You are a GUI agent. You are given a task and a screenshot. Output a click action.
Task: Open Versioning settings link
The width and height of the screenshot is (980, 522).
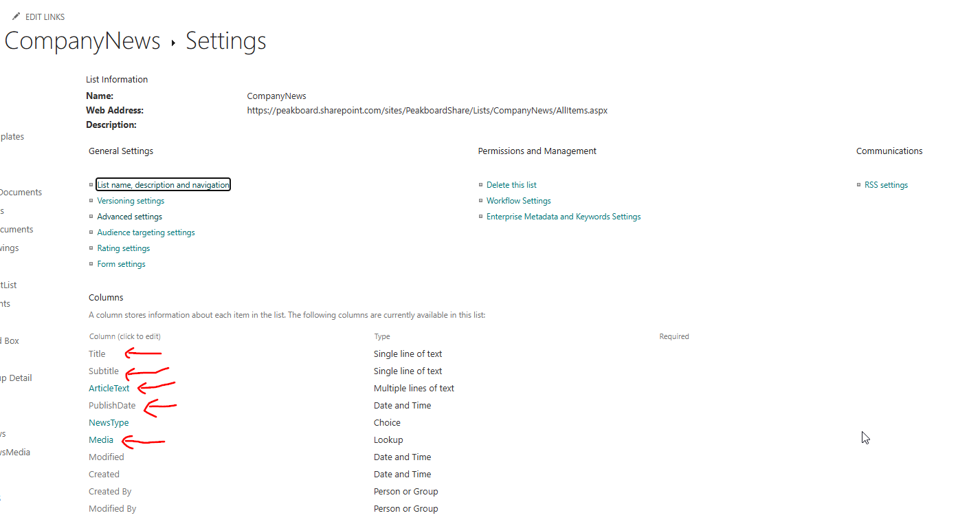[x=131, y=201]
